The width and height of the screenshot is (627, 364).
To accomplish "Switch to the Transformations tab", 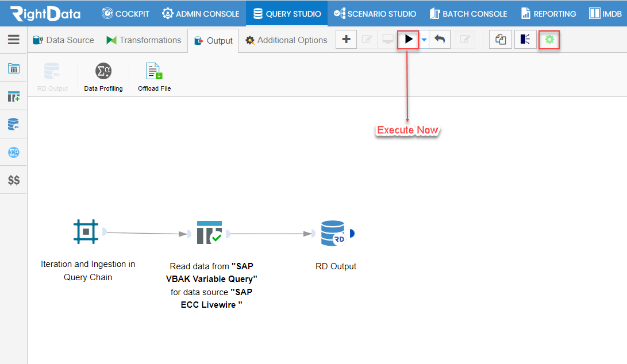I will [144, 40].
